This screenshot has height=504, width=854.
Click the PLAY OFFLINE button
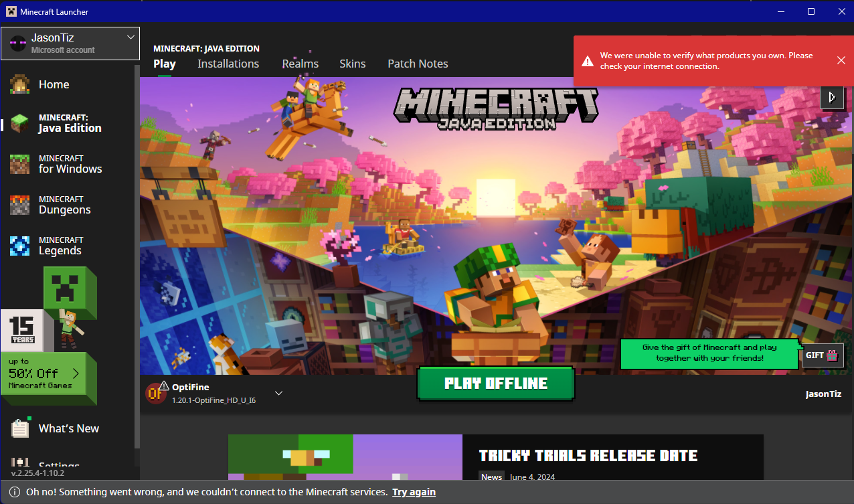[x=496, y=384]
